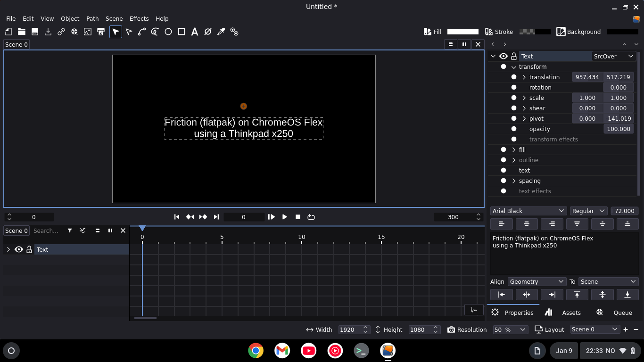Switch to the Assets tab
Image resolution: width=644 pixels, height=362 pixels.
[x=563, y=313]
